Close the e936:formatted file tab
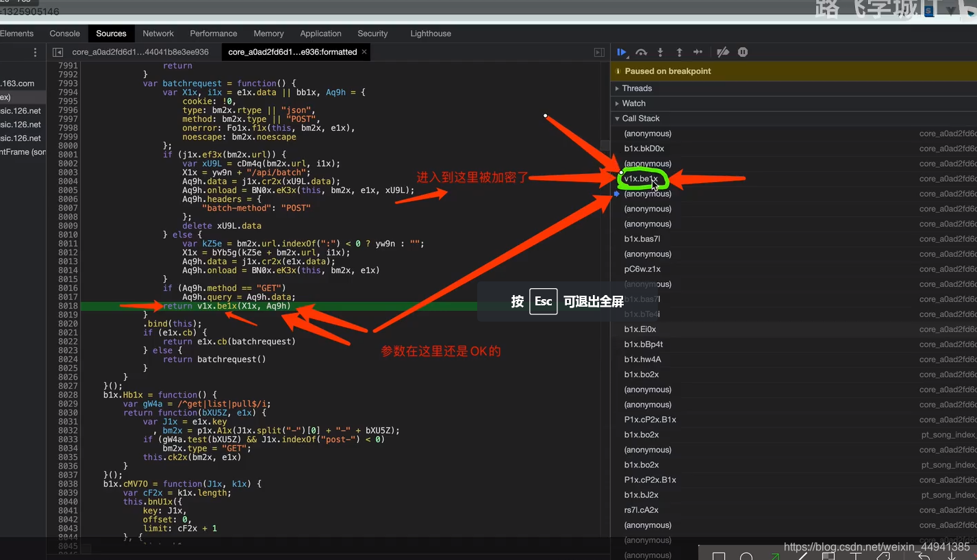Viewport: 977px width, 560px height. click(364, 51)
